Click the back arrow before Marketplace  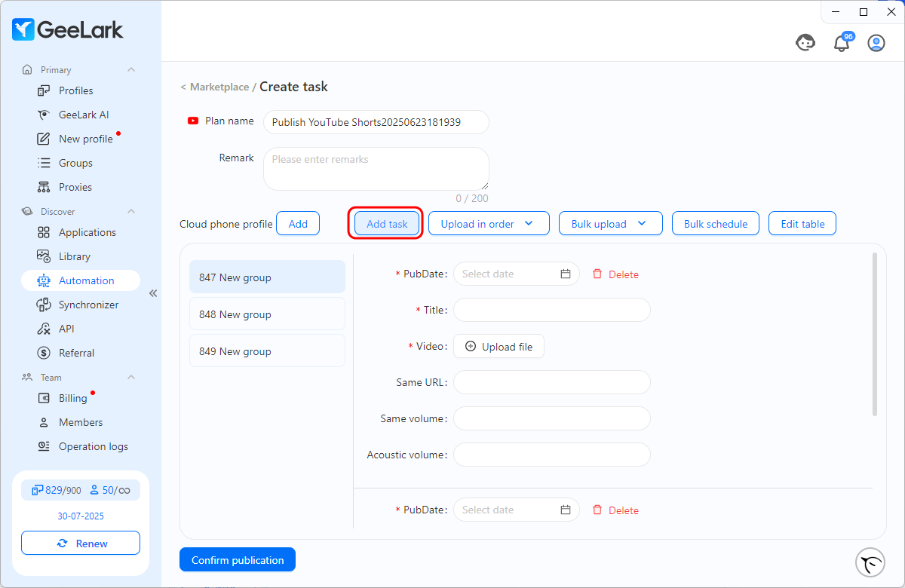183,87
